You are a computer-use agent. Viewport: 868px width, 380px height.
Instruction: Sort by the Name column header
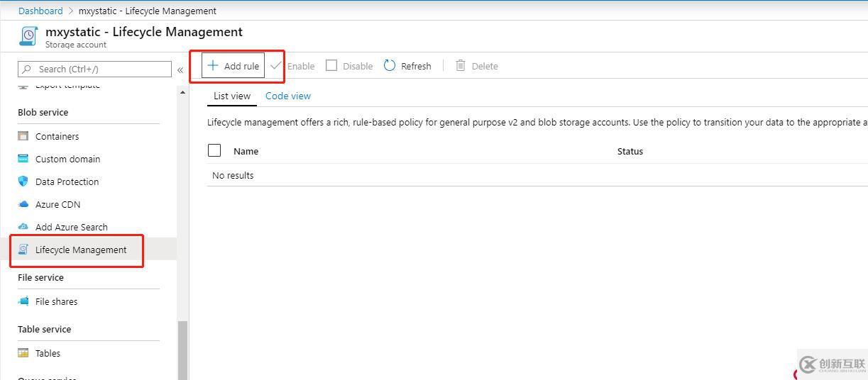(246, 151)
